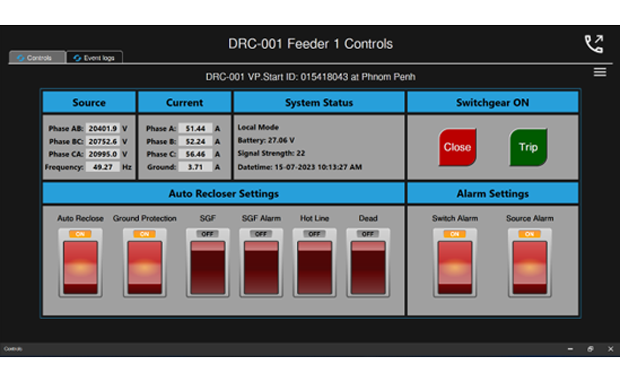Image resolution: width=620 pixels, height=380 pixels.
Task: Click the Phase C current field
Action: (x=195, y=154)
